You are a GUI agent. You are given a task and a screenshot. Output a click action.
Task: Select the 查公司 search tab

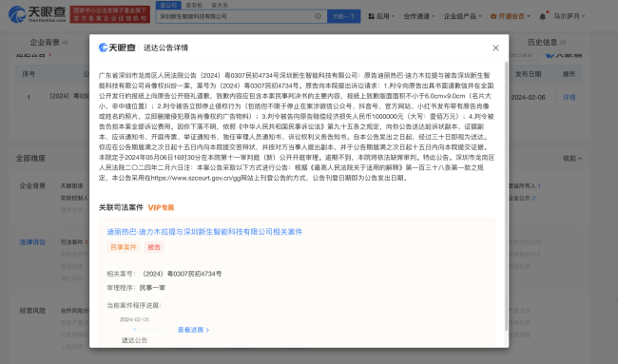(168, 5)
